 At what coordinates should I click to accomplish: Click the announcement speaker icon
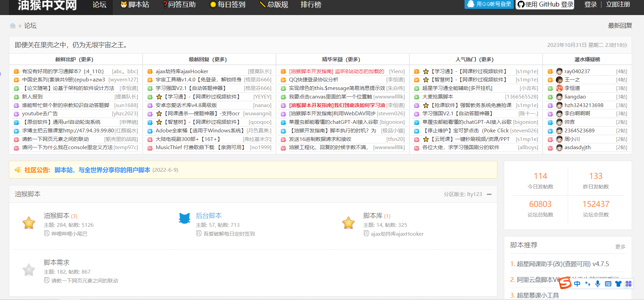click(x=18, y=170)
